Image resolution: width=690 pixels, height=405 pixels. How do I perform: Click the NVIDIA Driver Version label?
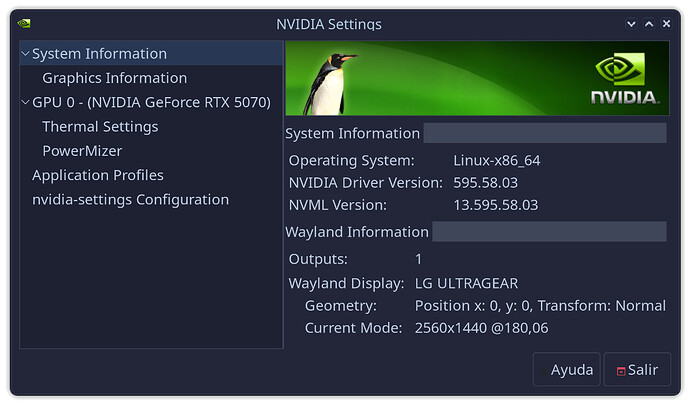pos(366,183)
